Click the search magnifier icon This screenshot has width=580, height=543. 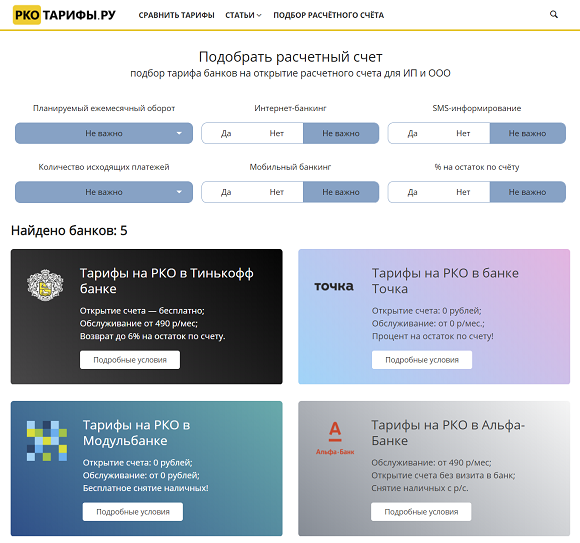(x=553, y=14)
